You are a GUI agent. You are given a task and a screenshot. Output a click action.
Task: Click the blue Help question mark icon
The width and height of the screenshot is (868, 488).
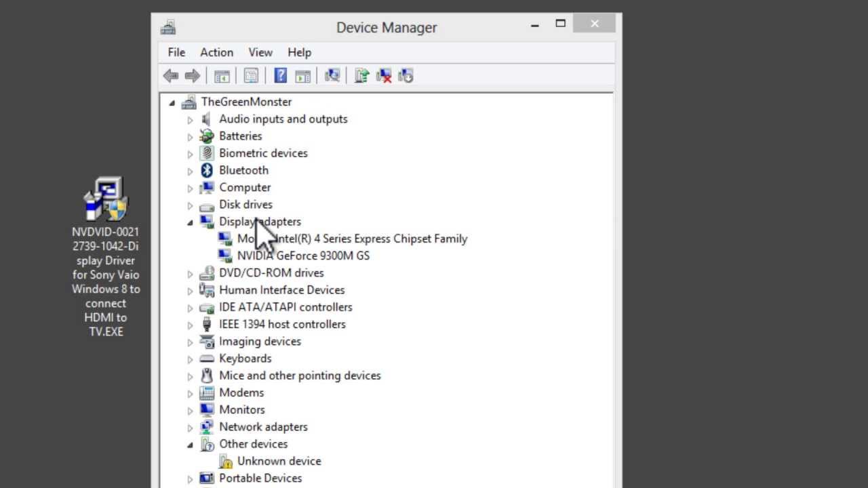pos(280,76)
